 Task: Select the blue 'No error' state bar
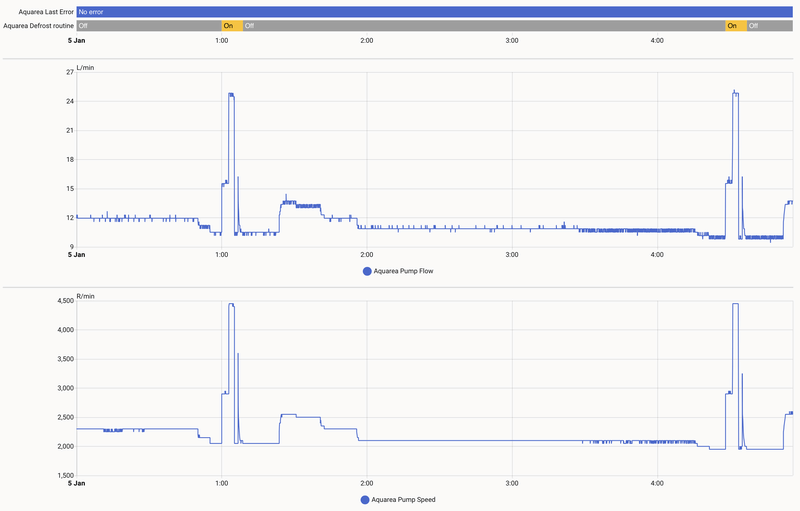point(435,12)
